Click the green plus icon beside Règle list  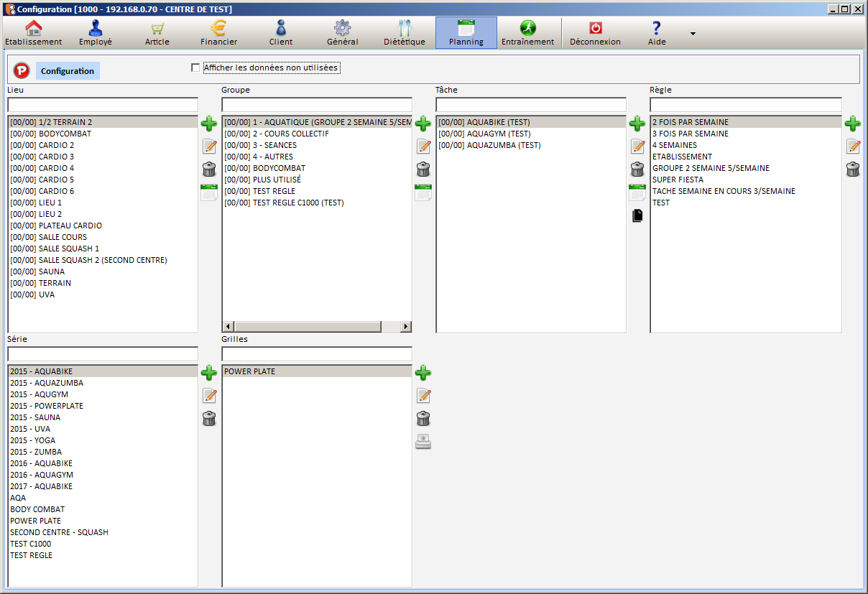(x=853, y=124)
